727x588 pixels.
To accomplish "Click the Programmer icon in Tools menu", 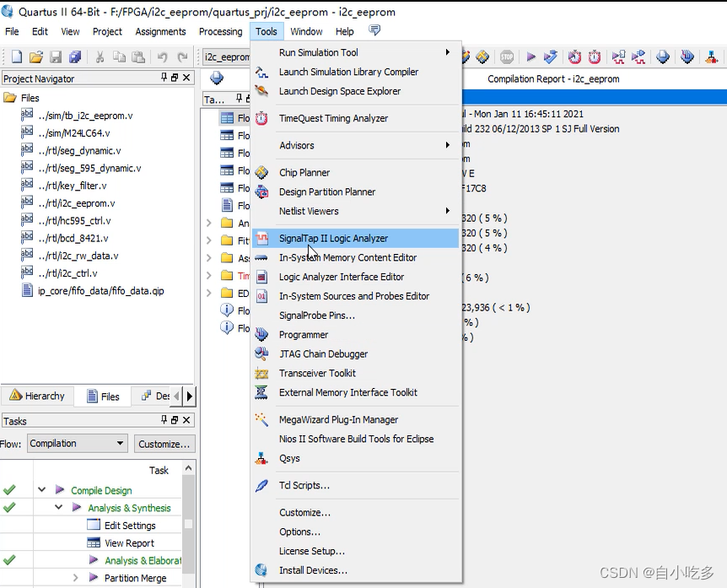I will [261, 334].
